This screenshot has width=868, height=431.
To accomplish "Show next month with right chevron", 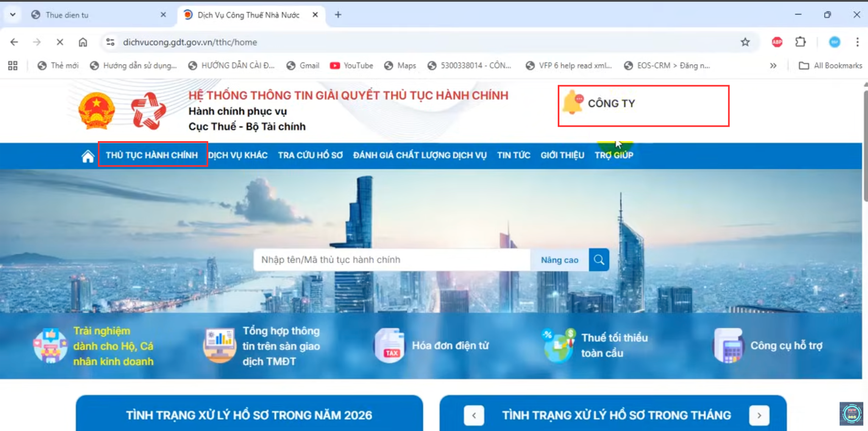I will click(759, 415).
